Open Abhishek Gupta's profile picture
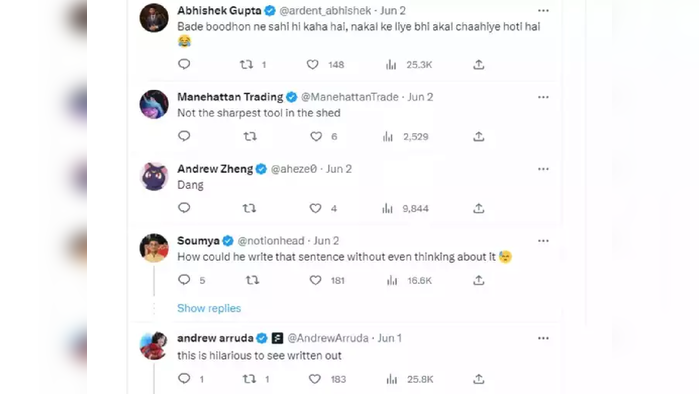This screenshot has width=699, height=394. 154,18
